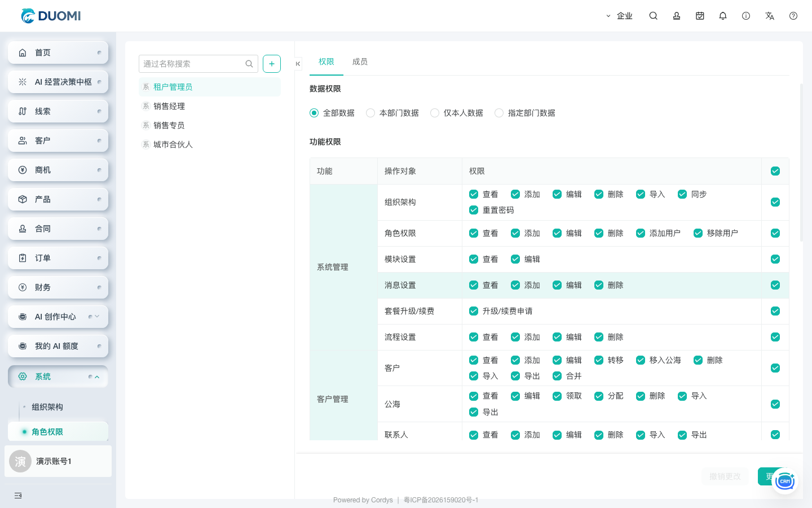Go to 首页 via its home icon

pyautogui.click(x=23, y=52)
